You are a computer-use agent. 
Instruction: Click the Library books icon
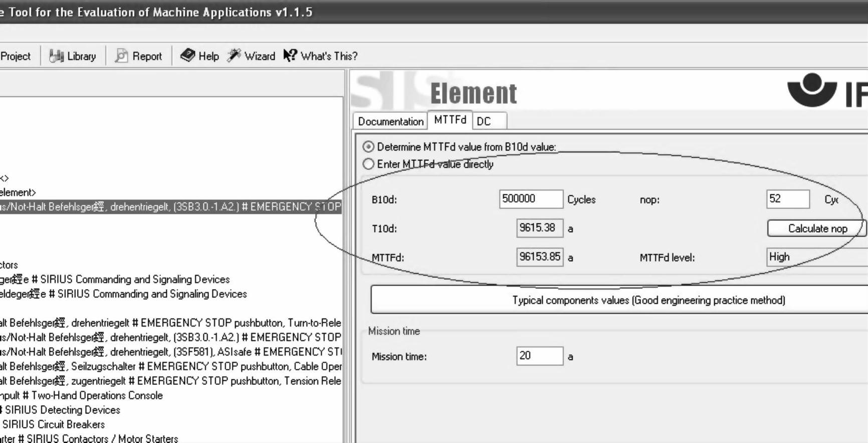(56, 56)
